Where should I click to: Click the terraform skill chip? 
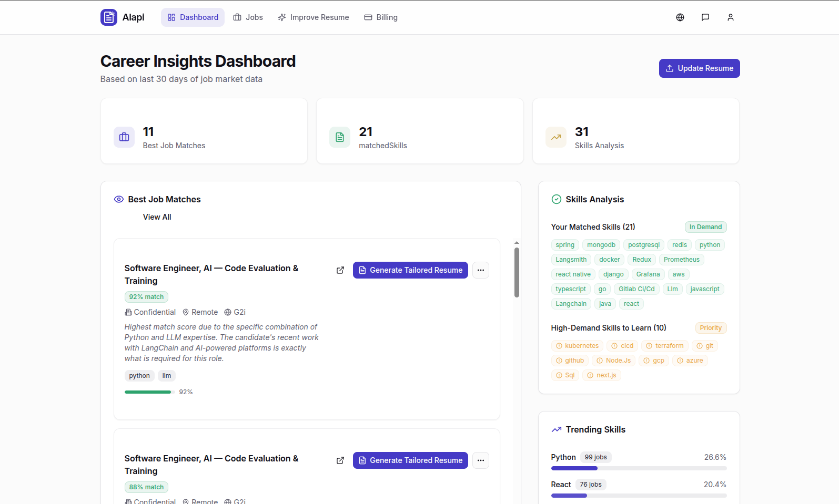pos(665,346)
